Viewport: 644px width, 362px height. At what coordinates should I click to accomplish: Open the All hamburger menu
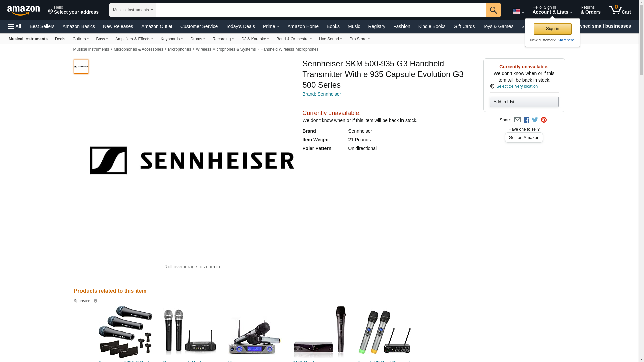click(15, 26)
